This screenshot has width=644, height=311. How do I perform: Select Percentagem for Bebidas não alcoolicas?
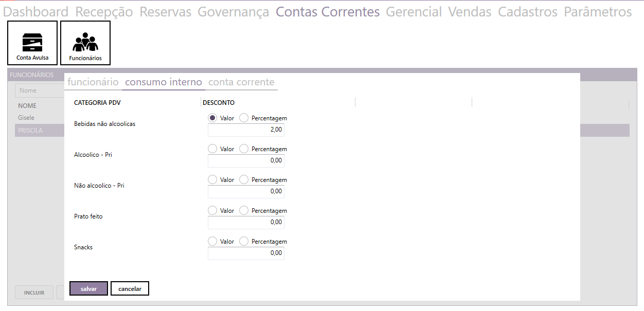pos(244,118)
